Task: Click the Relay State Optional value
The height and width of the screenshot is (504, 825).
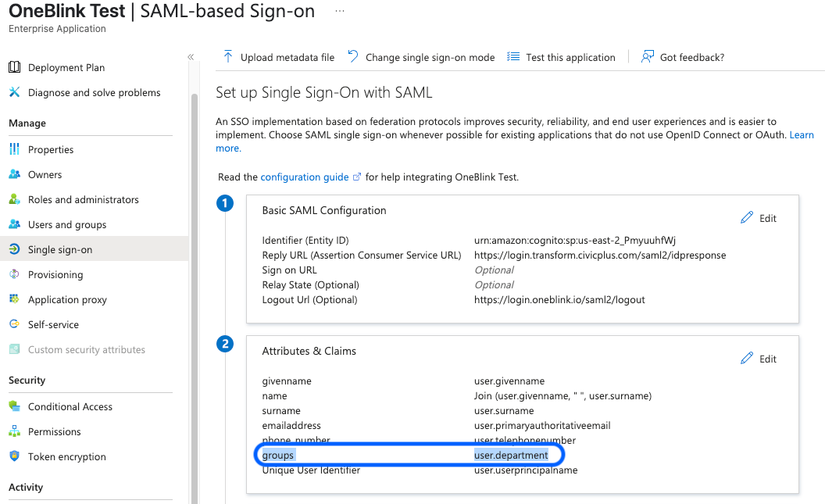Action: pos(494,284)
